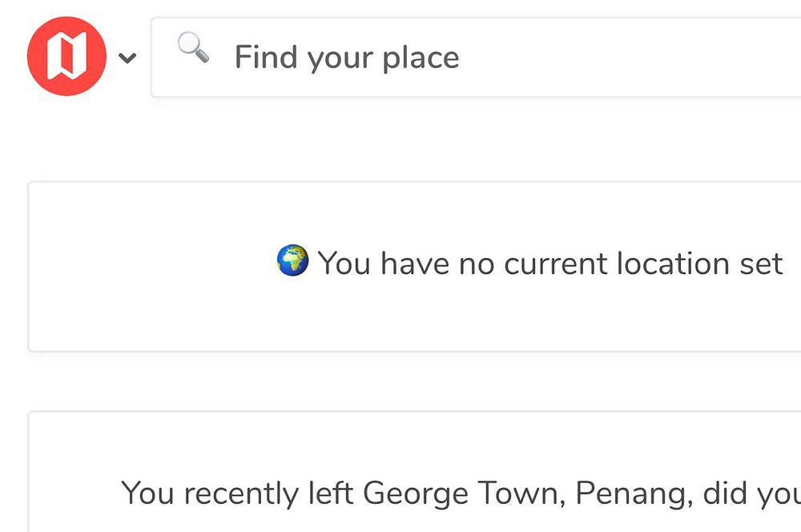Click the word 'You' beside the globe emoji
The width and height of the screenshot is (801, 532).
click(x=344, y=264)
